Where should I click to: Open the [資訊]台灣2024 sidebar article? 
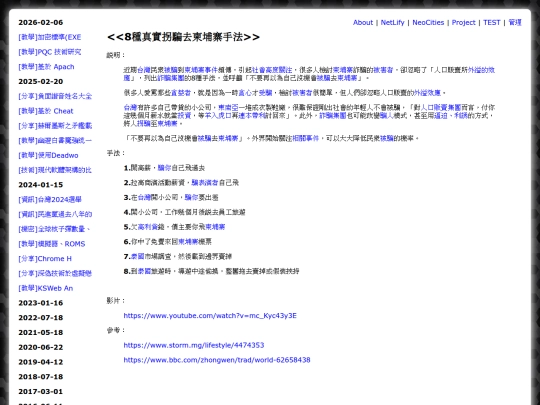coord(50,200)
